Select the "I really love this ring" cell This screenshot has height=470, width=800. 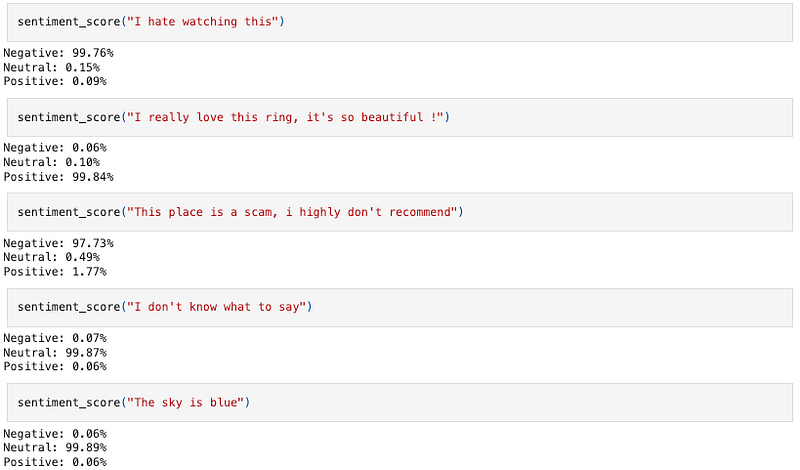399,117
